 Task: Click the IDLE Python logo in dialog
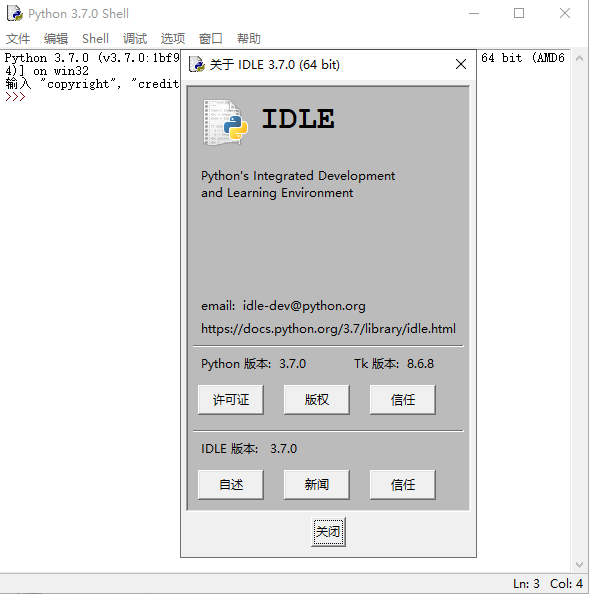[x=226, y=122]
